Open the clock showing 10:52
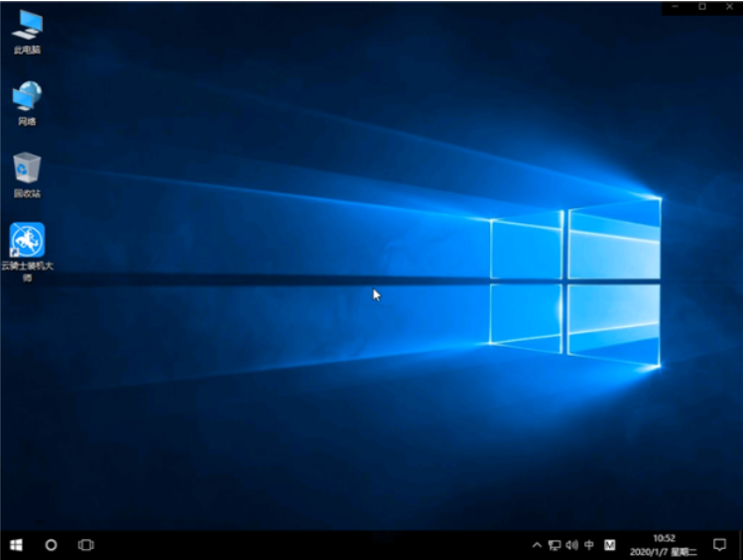 665,538
